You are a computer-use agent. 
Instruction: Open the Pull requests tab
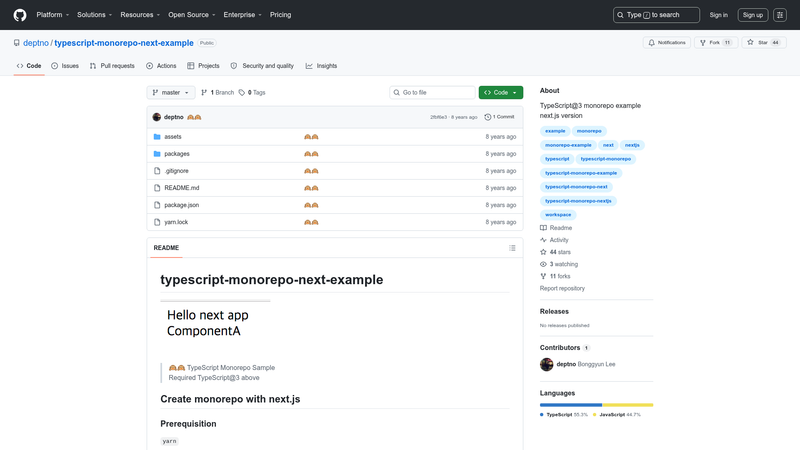click(x=112, y=66)
